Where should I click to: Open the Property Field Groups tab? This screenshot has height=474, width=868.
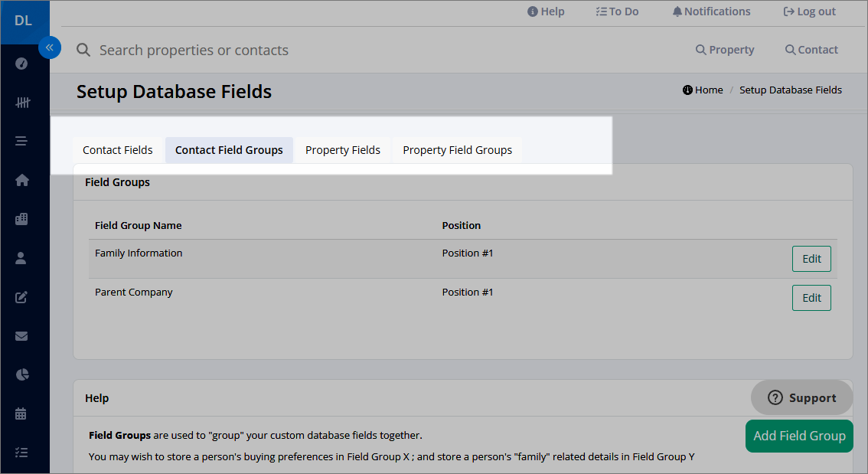pos(457,149)
